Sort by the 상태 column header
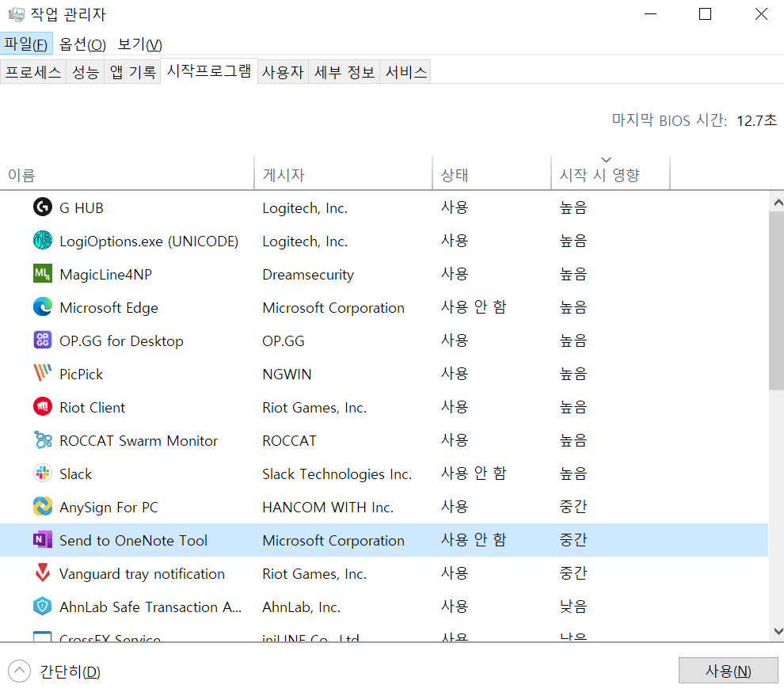The image size is (784, 696). point(492,173)
